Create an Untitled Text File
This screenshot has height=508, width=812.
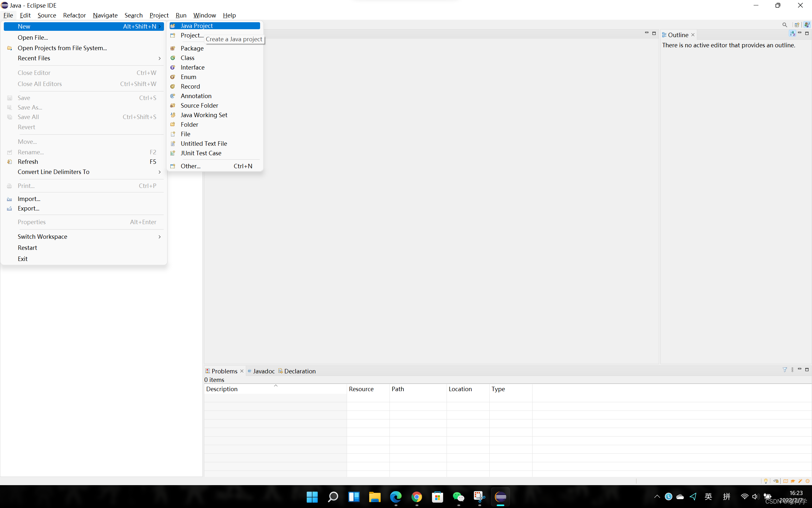[x=215, y=144]
